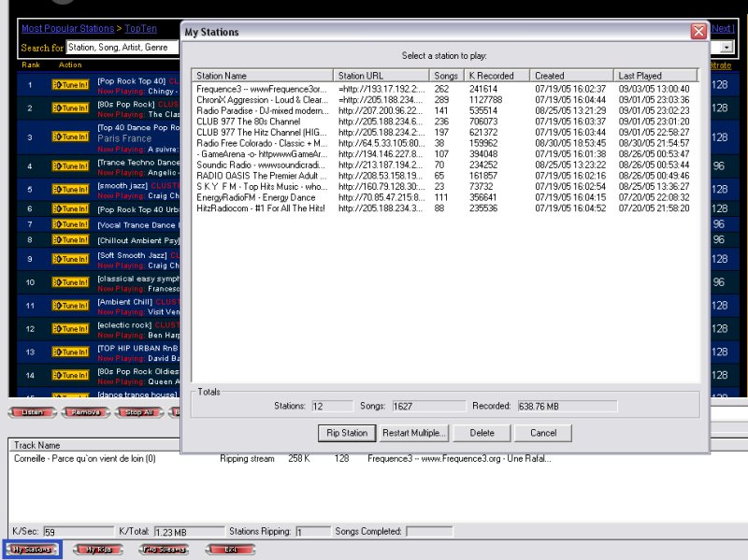Click the Rip Station button
748x560 pixels.
pos(347,433)
